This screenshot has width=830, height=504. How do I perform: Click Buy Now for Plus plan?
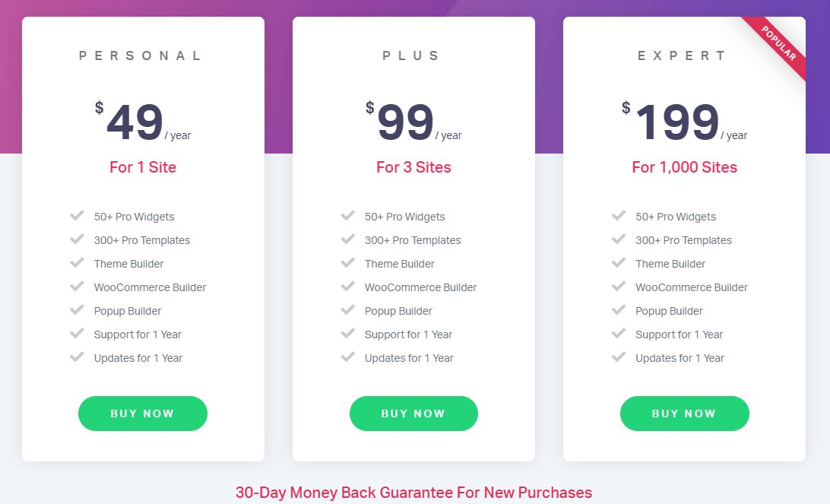pos(413,414)
